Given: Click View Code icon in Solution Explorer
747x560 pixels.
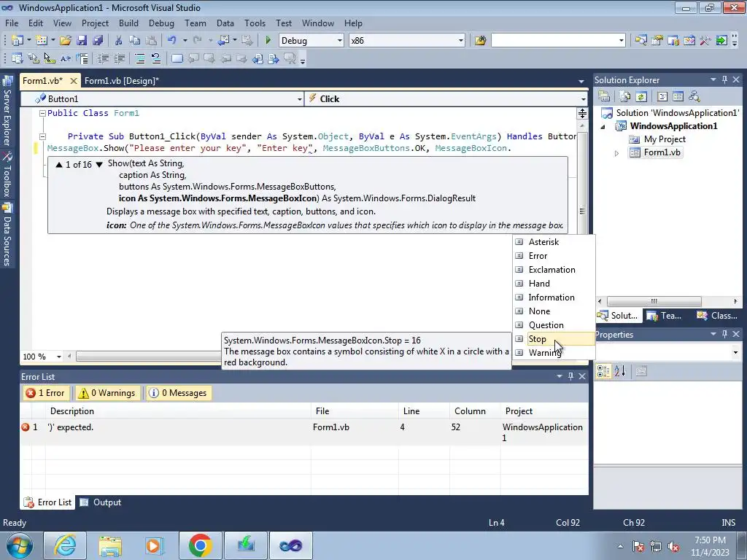Looking at the screenshot, I should point(662,97).
